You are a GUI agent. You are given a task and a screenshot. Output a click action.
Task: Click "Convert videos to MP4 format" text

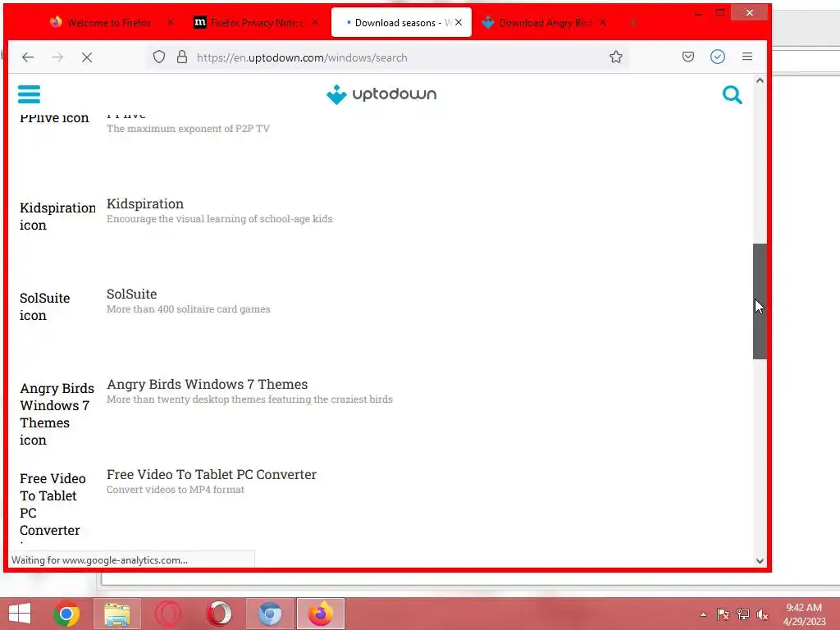pyautogui.click(x=176, y=490)
